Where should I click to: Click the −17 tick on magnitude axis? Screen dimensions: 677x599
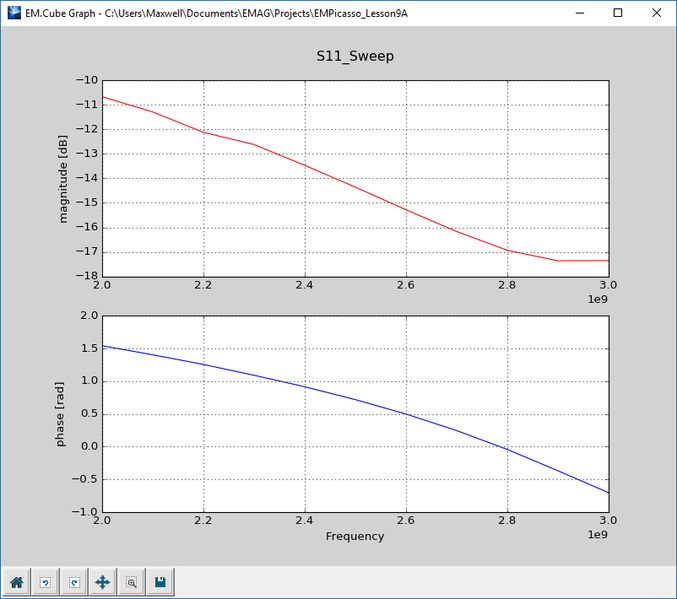pos(87,251)
